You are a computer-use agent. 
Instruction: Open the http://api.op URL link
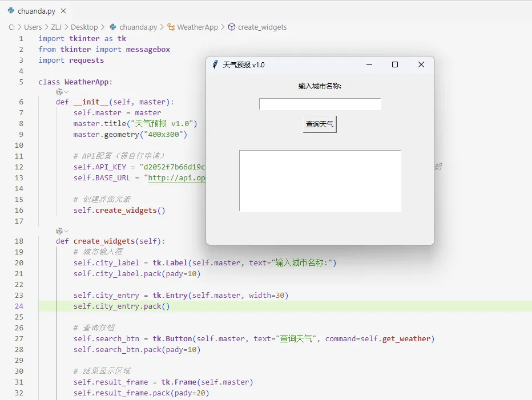point(177,178)
